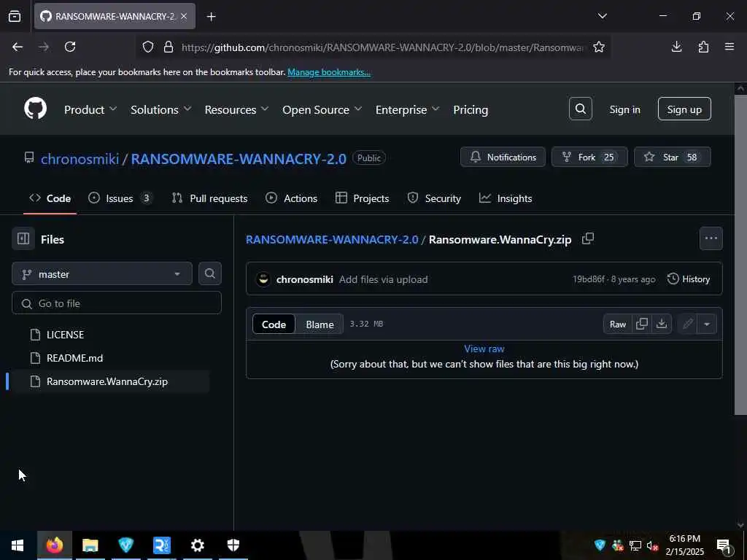Viewport: 747px width, 560px height.
Task: Close the RANSOMWARE-WANNACRY-2 tab
Action: (184, 16)
